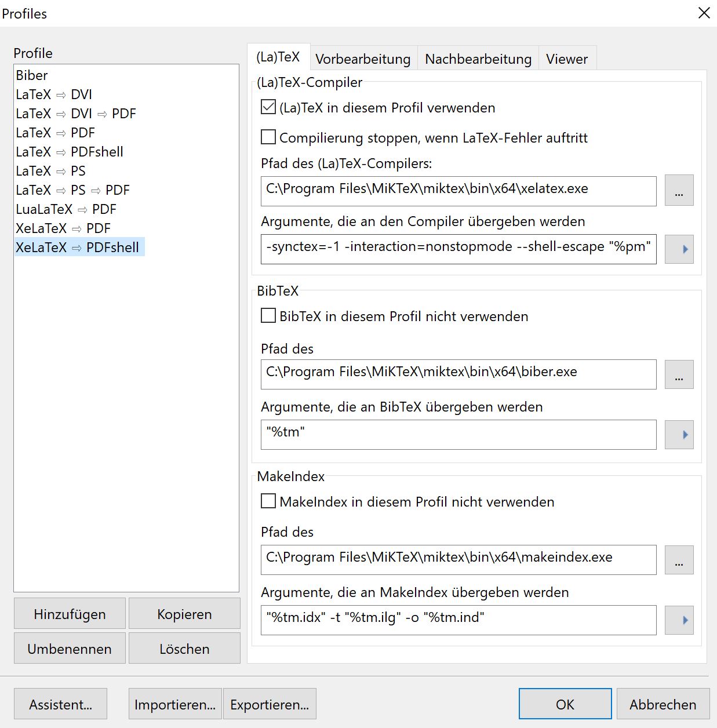Screen dimensions: 717x728
Task: Check 'MakeIndex in diesem Profil nicht verwenden'
Action: 268,501
